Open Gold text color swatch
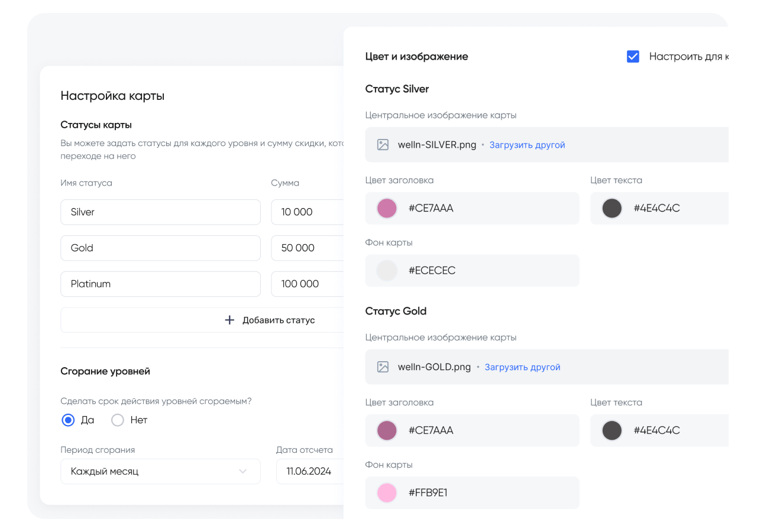This screenshot has height=532, width=757. click(x=612, y=430)
